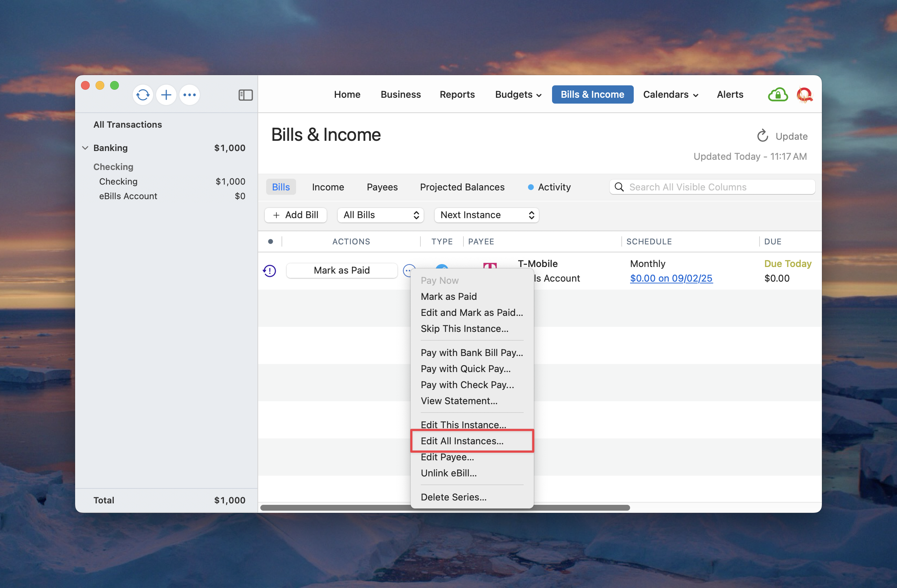Click the plus add transaction icon
This screenshot has width=897, height=588.
(166, 94)
